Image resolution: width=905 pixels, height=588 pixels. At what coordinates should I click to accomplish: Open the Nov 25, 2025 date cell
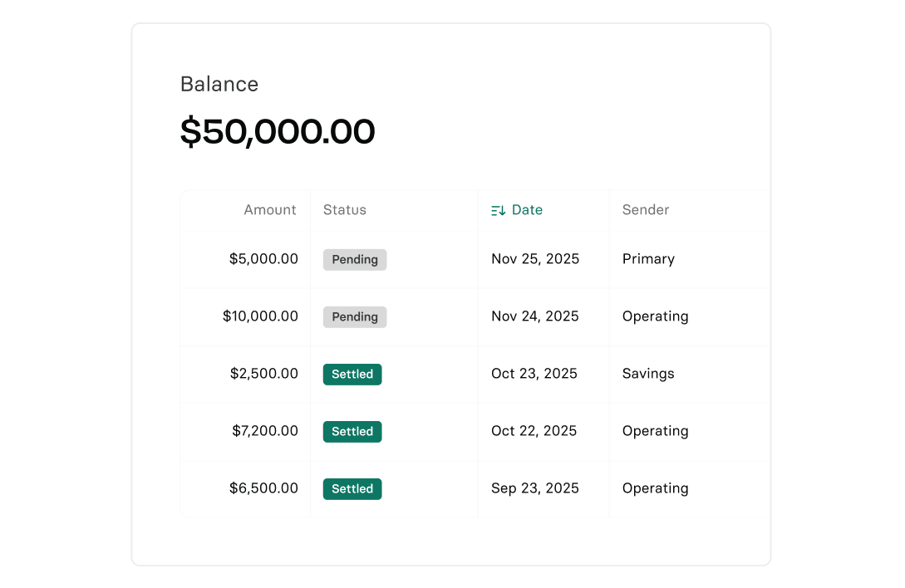coord(535,259)
